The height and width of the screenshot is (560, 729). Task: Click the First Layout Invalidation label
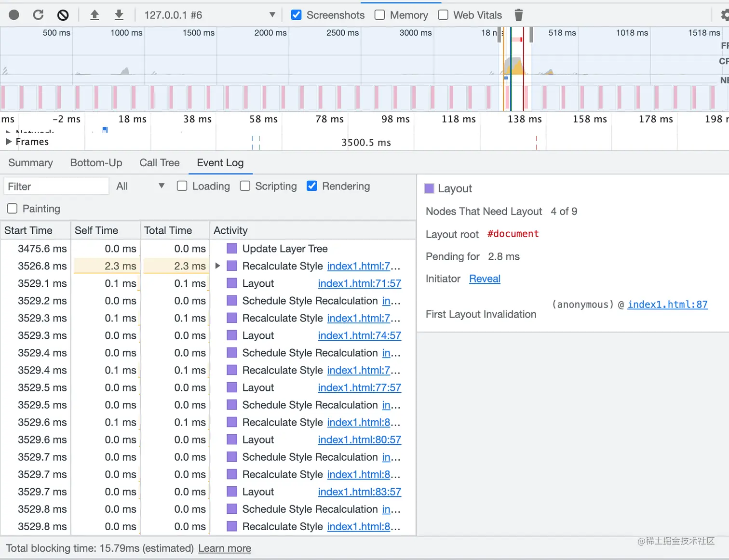tap(481, 314)
